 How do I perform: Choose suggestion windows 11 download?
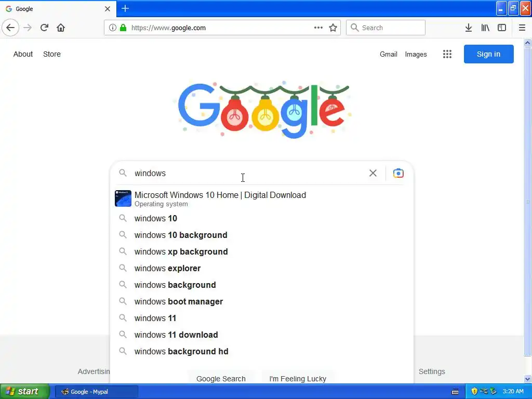262,335
